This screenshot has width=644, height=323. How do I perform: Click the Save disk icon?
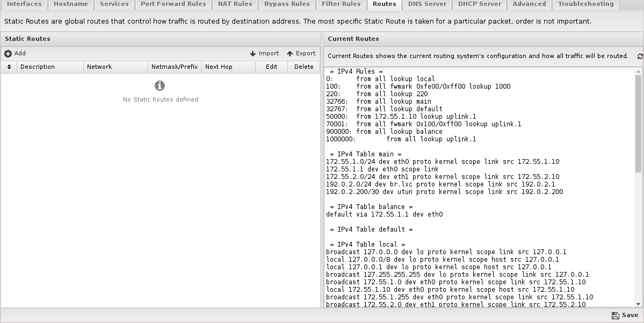pyautogui.click(x=615, y=315)
